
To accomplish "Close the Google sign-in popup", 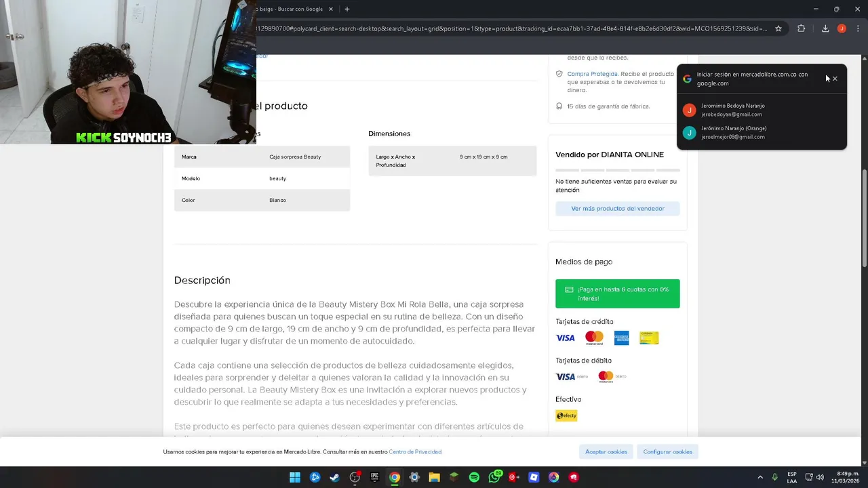I will [835, 79].
